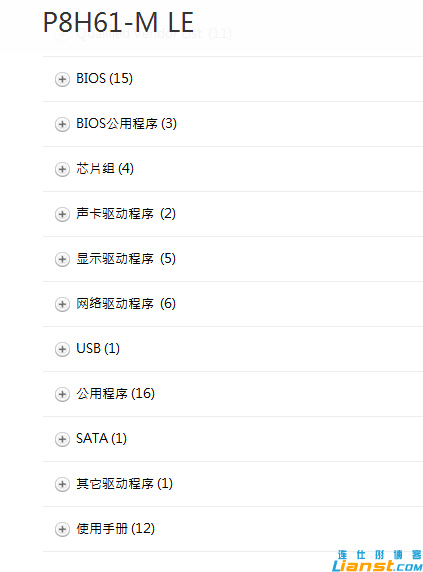Click the 使用手册 (12) label text
This screenshot has width=423, height=572.
115,529
